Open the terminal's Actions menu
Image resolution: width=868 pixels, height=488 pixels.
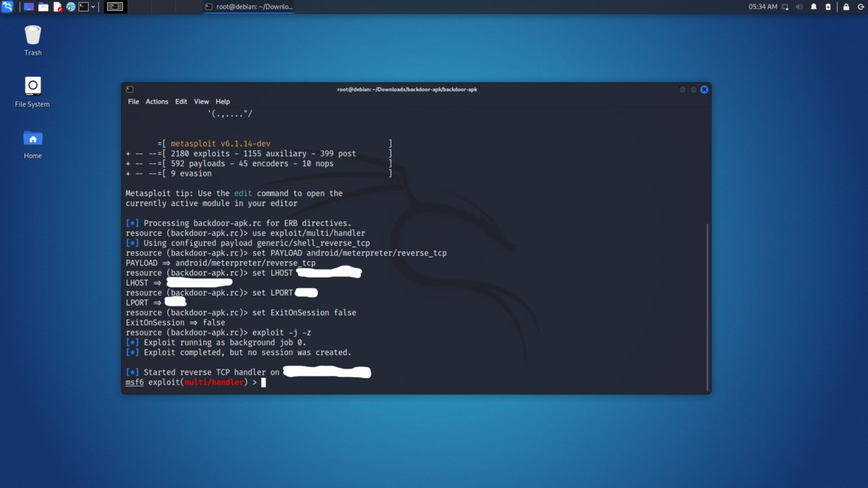tap(157, 102)
